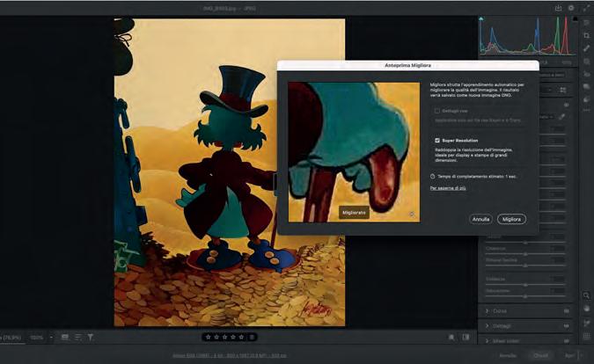Adjust the Rimuovi foschia slider handle
Viewport: 594px width, 364px height.
click(x=525, y=266)
